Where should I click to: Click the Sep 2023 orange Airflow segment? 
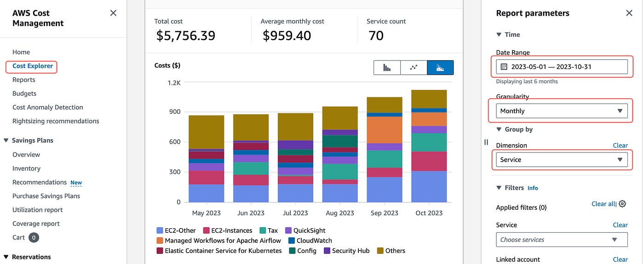pos(385,130)
